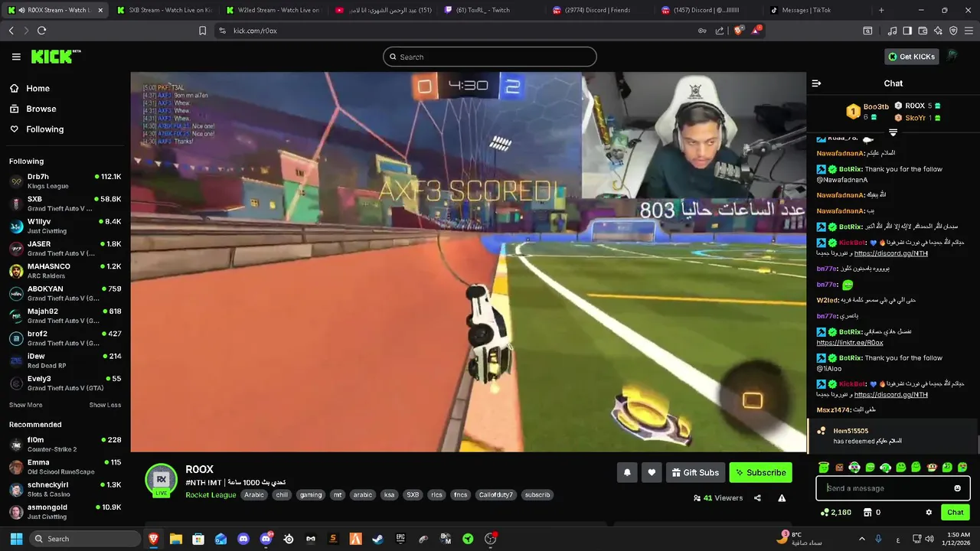Select the Arabic stream tag
Screen dimensions: 980x551
tap(254, 495)
